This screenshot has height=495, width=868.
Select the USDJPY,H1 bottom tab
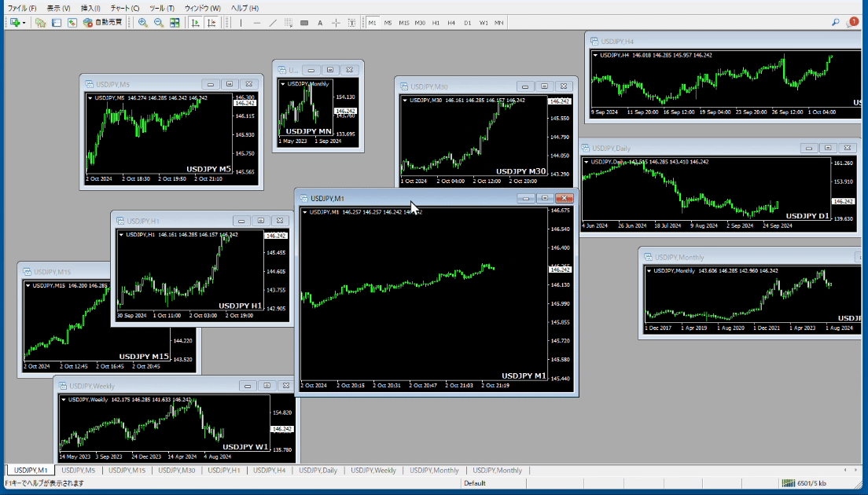(223, 471)
